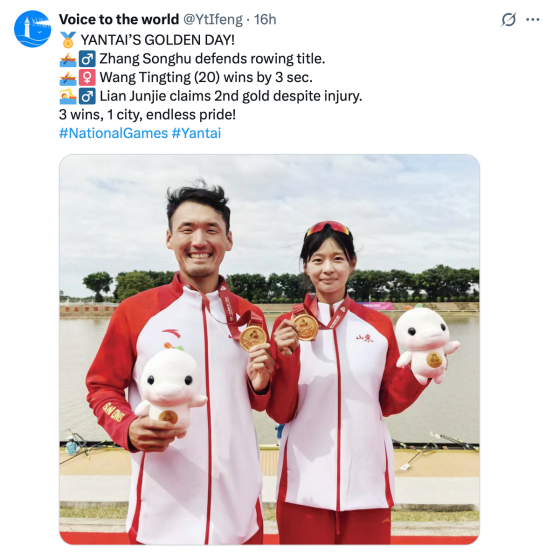Click the swimmer emoji on Lian Junjie line

[68, 96]
